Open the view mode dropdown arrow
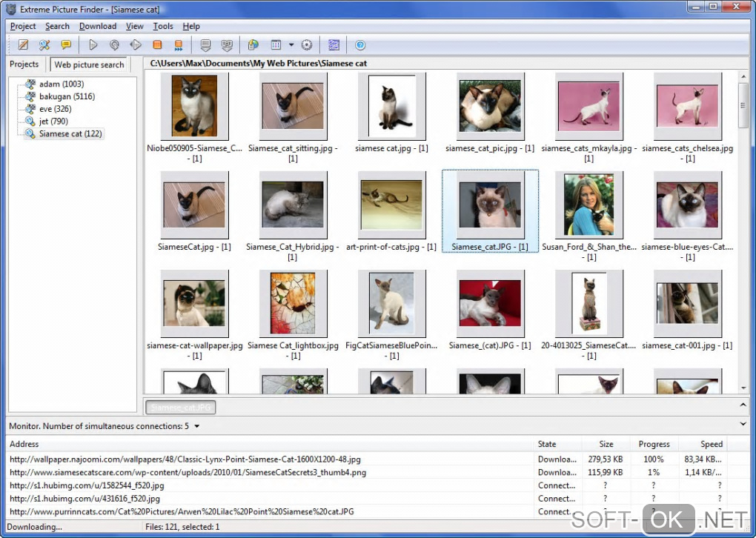756x538 pixels. (291, 44)
